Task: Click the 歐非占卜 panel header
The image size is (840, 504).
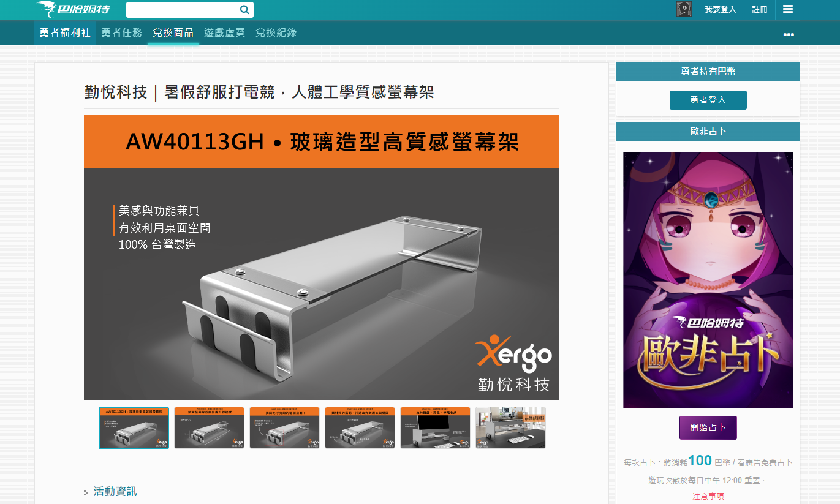Action: 708,132
